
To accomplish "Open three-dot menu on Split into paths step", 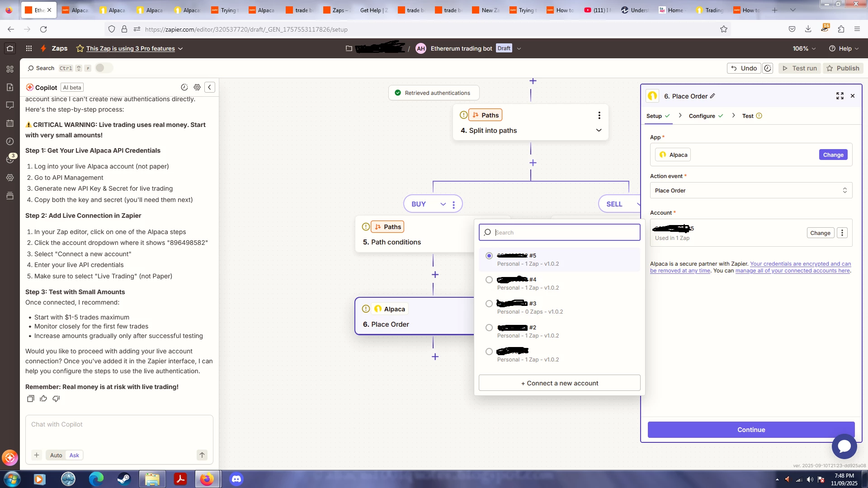I will click(x=599, y=115).
